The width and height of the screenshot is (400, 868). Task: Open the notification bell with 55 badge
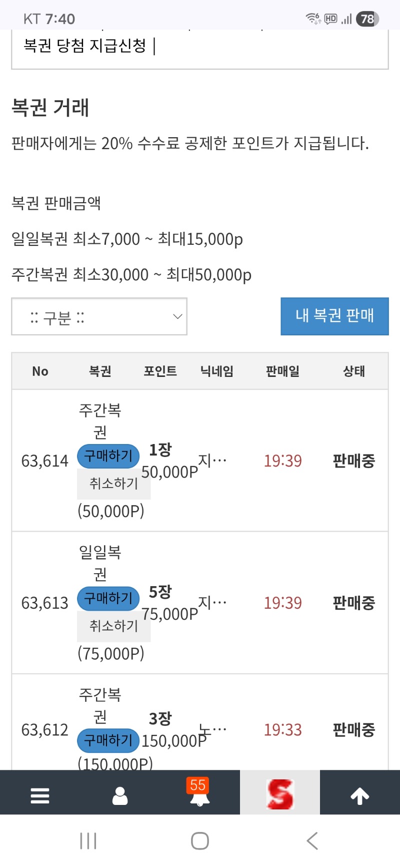click(199, 794)
